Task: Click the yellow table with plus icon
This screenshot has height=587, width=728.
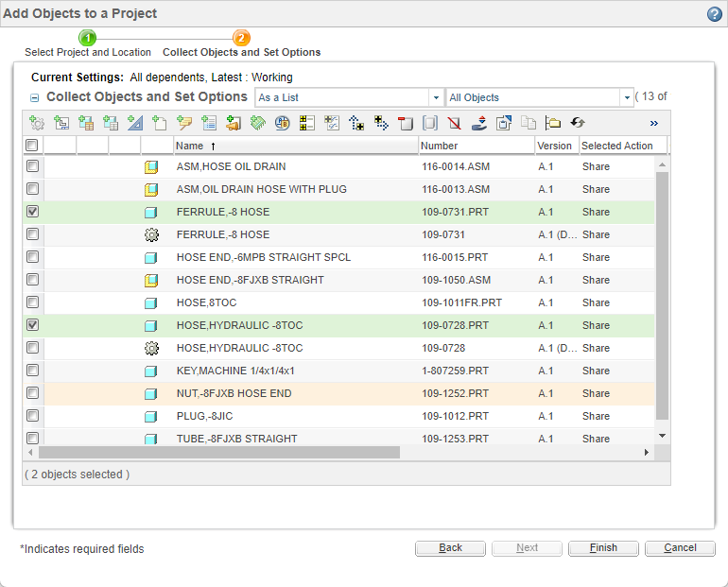Action: tap(86, 123)
